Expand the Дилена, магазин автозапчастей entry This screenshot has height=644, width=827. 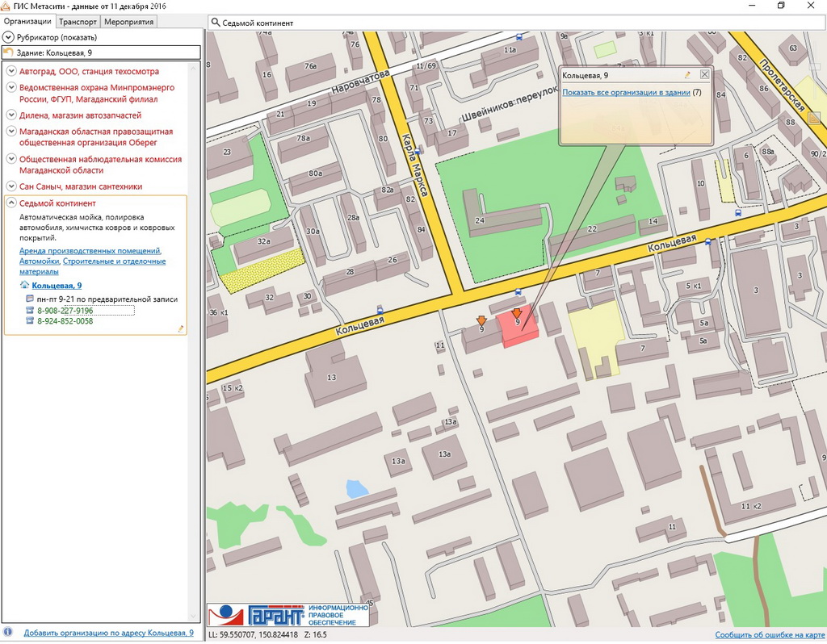[x=11, y=115]
